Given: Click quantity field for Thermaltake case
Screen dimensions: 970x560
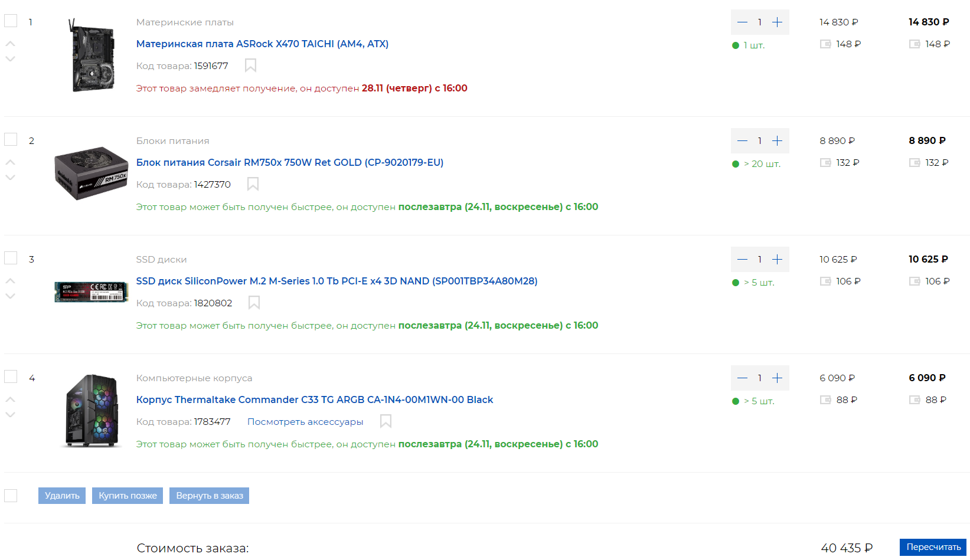Looking at the screenshot, I should point(760,378).
